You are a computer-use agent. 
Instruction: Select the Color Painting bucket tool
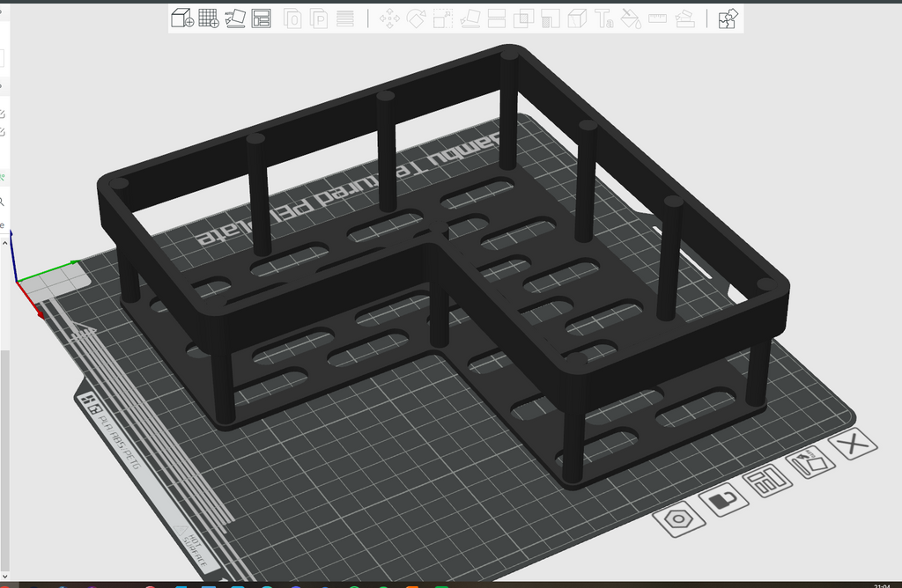pos(631,18)
